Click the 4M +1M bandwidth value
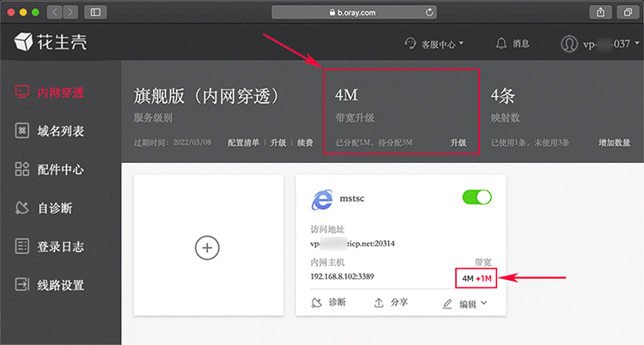644x345 pixels. [x=477, y=278]
